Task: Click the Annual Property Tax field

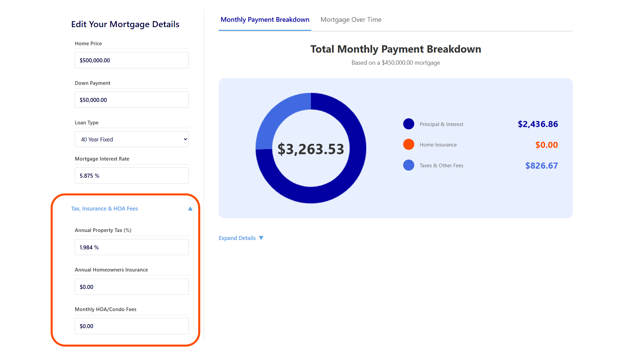Action: pyautogui.click(x=131, y=247)
